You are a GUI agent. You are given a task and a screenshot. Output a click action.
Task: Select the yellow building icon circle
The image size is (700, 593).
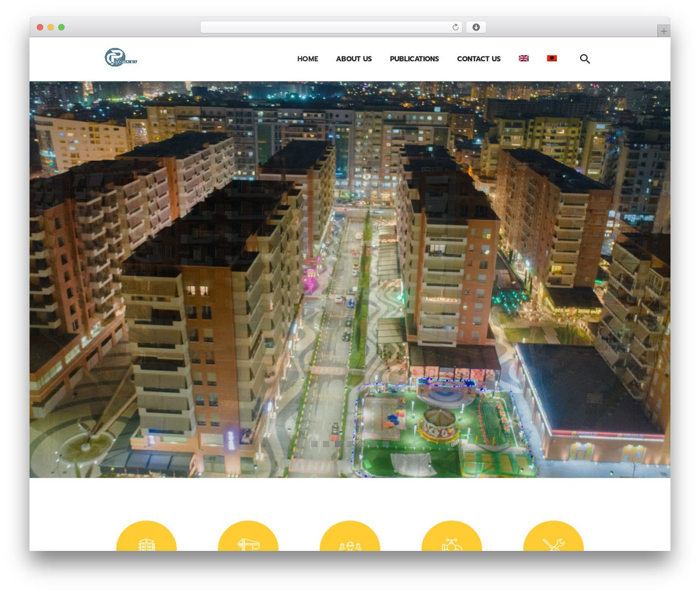[x=147, y=536]
